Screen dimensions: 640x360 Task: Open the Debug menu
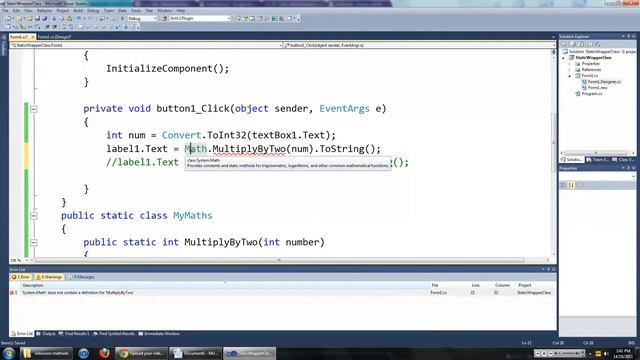[x=93, y=11]
